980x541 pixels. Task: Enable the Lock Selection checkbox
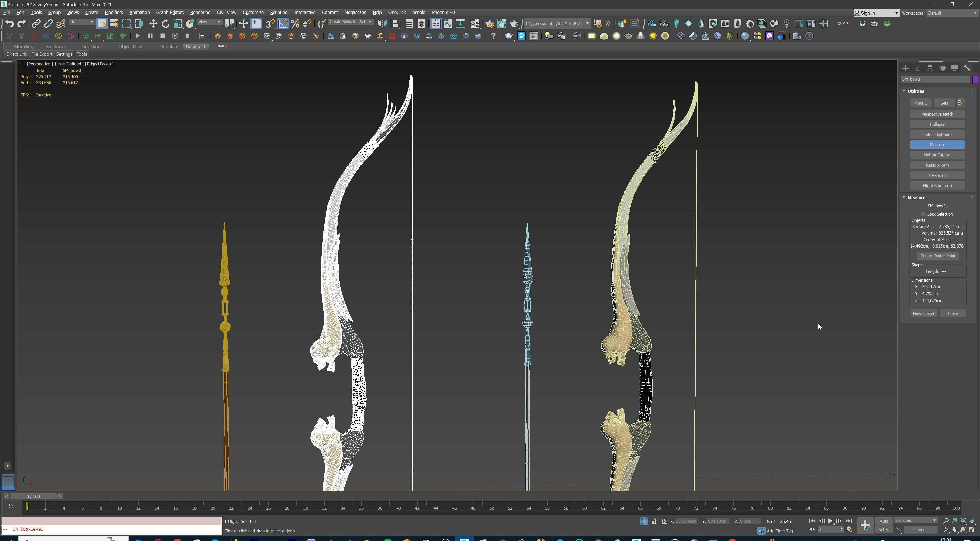point(923,214)
